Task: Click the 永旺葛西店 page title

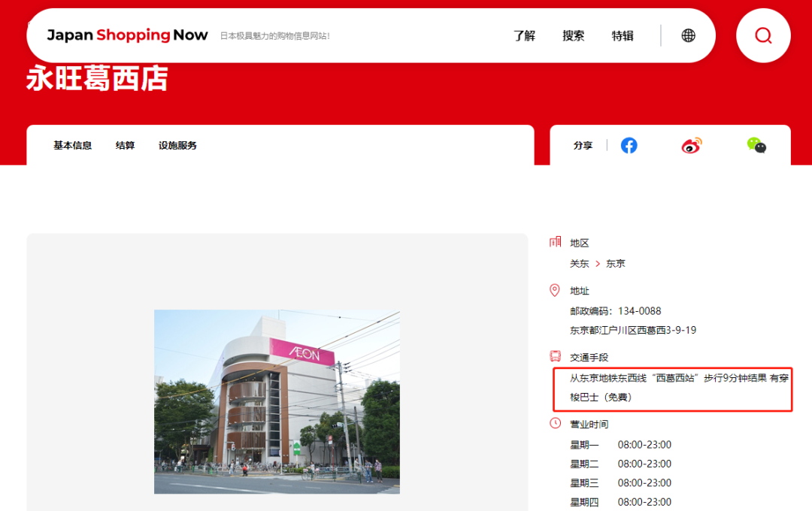Action: tap(97, 78)
